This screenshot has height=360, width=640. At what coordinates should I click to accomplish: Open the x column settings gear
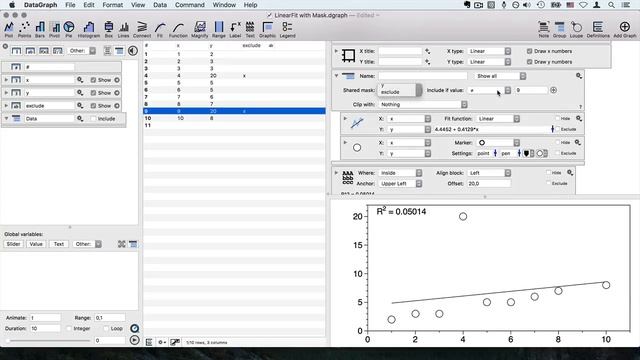click(x=80, y=80)
